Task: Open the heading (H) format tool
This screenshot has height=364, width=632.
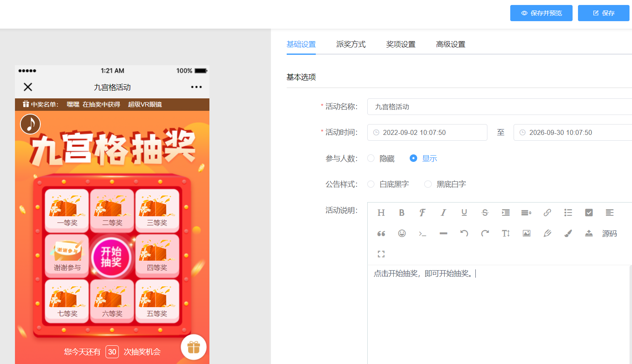Action: 381,213
